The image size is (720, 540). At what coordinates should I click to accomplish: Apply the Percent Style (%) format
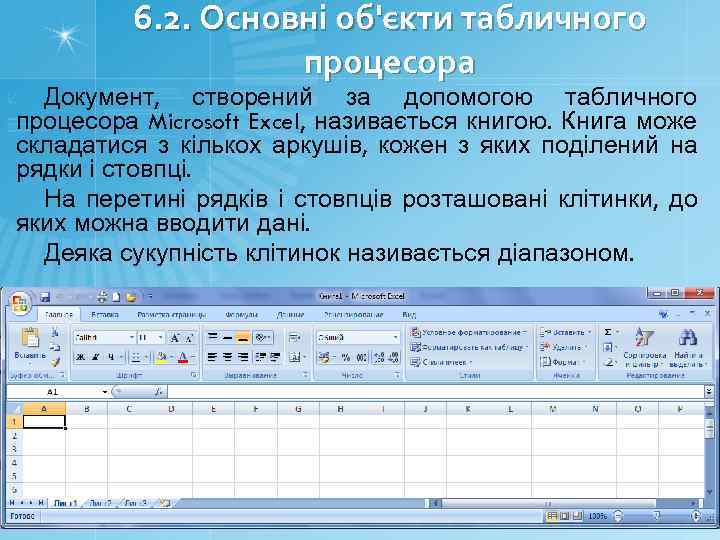click(x=346, y=357)
